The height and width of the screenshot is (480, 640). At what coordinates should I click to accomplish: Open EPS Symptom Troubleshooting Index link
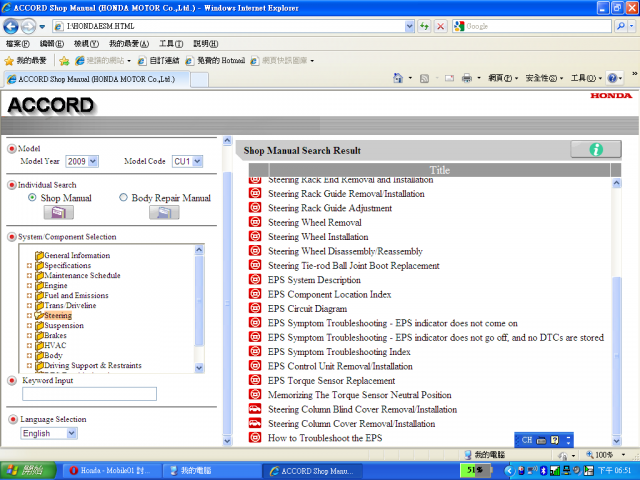point(339,351)
